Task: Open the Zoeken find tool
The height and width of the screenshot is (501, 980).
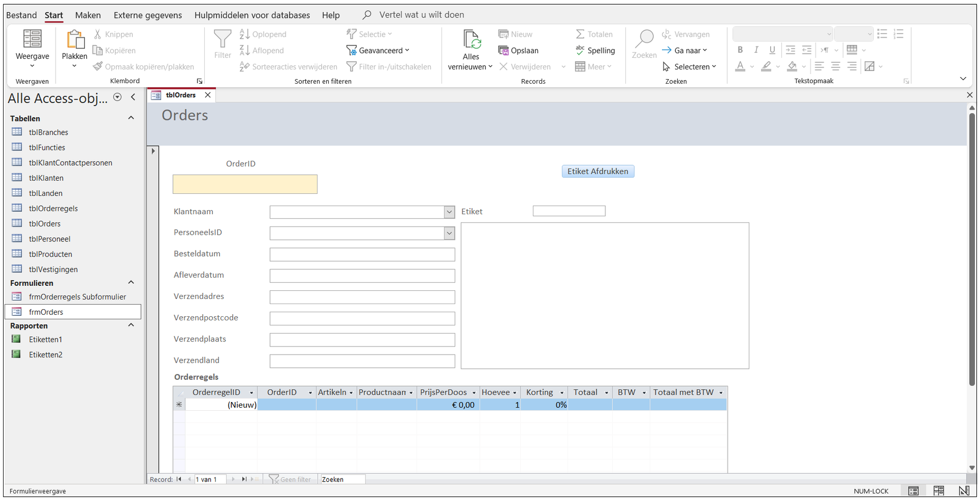Action: point(644,44)
